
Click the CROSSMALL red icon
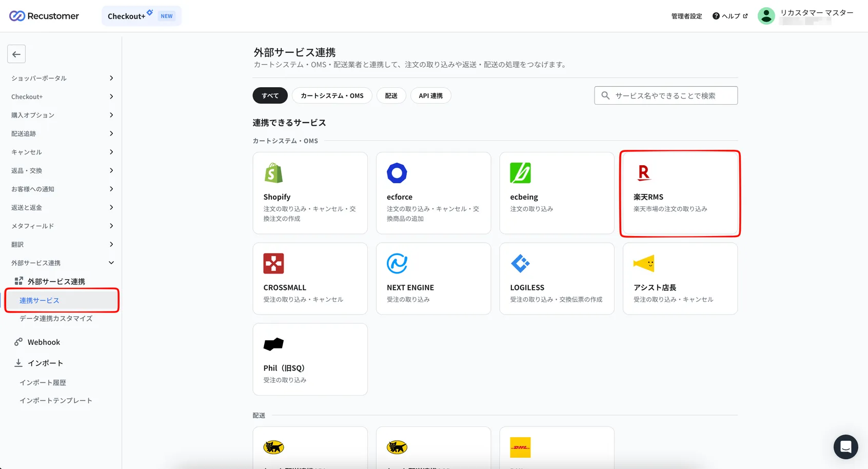pyautogui.click(x=273, y=264)
